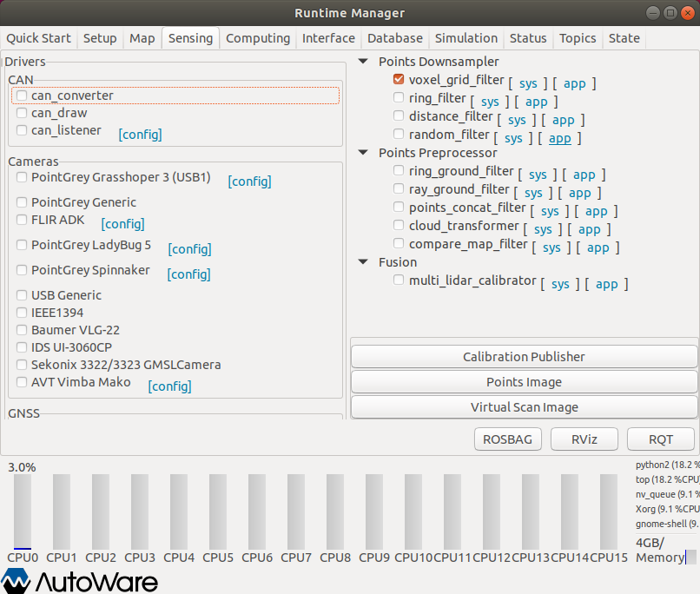Open multi_lidar_calibrator sys link
This screenshot has width=700, height=594.
560,285
